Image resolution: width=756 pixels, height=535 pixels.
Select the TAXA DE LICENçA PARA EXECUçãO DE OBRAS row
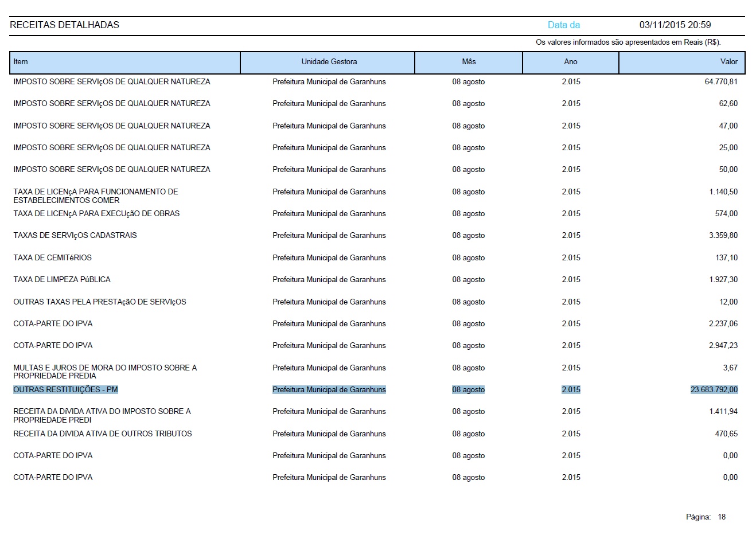376,214
